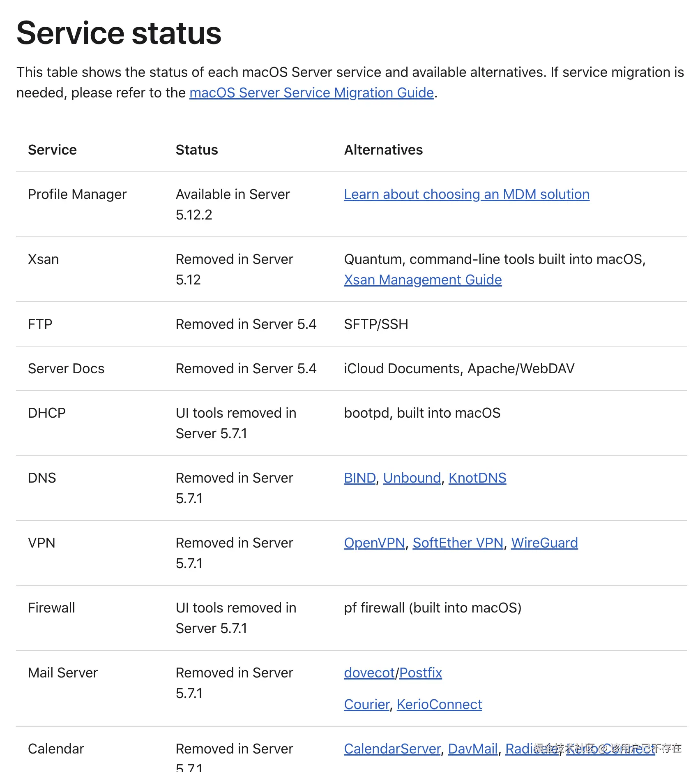The height and width of the screenshot is (772, 700).
Task: Open the Courier link
Action: point(366,705)
